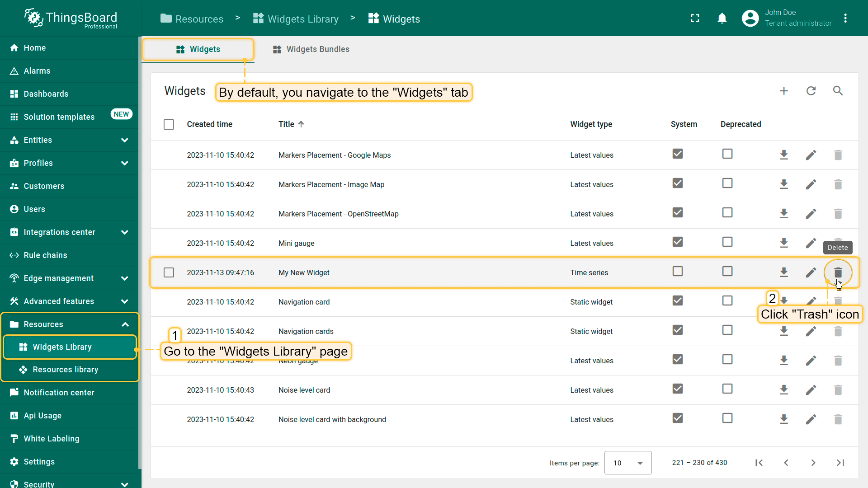This screenshot has height=488, width=868.
Task: Toggle select-all checkbox in table header
Action: [x=169, y=124]
